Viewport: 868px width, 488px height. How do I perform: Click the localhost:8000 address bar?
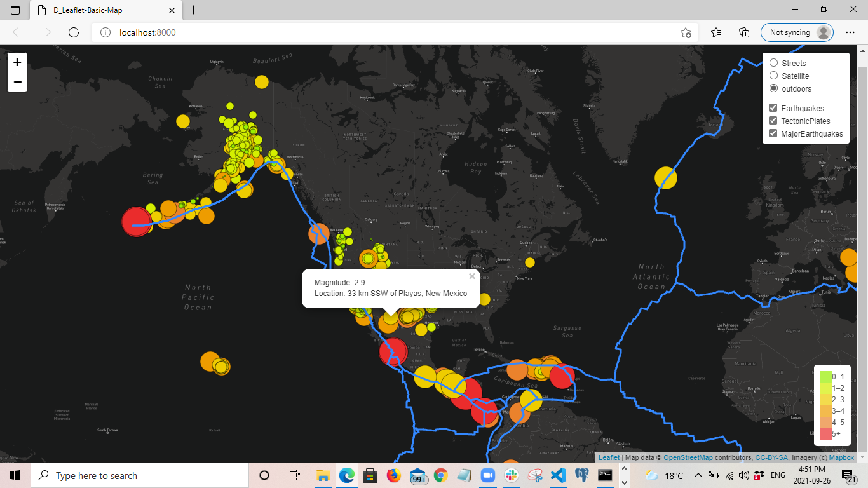coord(394,32)
